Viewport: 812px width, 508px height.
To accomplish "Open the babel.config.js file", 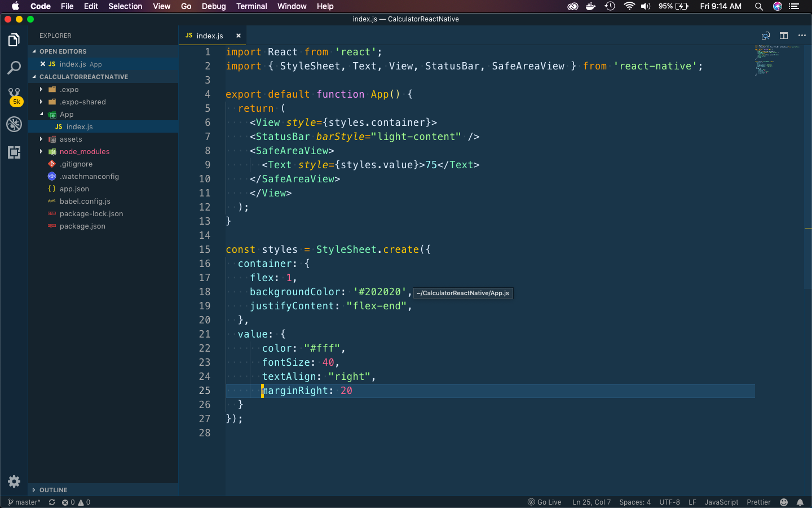I will 103,201.
